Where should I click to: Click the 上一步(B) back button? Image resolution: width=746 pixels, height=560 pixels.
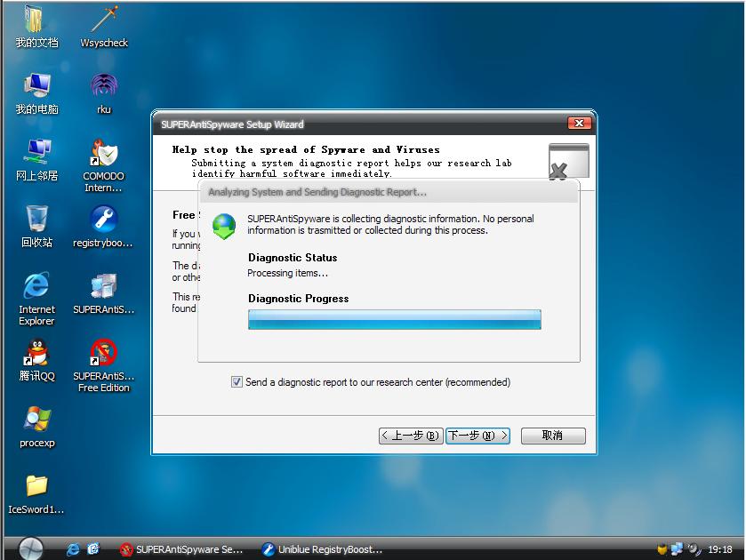point(411,436)
